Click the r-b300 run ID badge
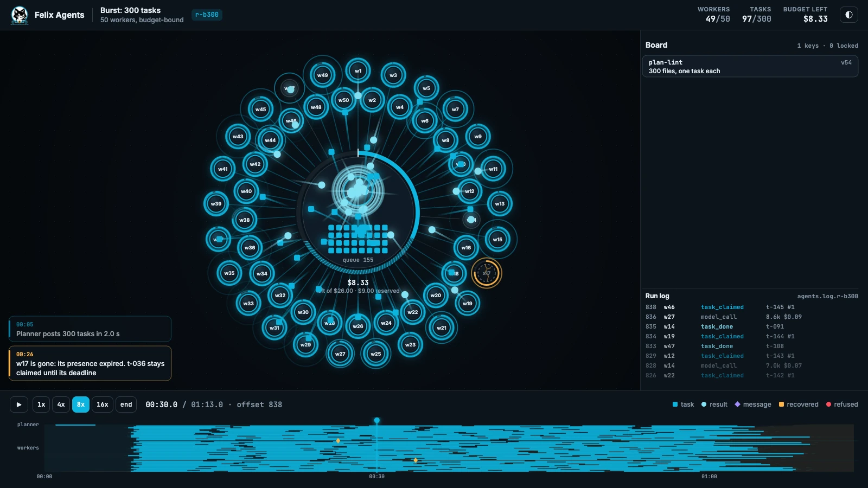868x488 pixels. (207, 15)
